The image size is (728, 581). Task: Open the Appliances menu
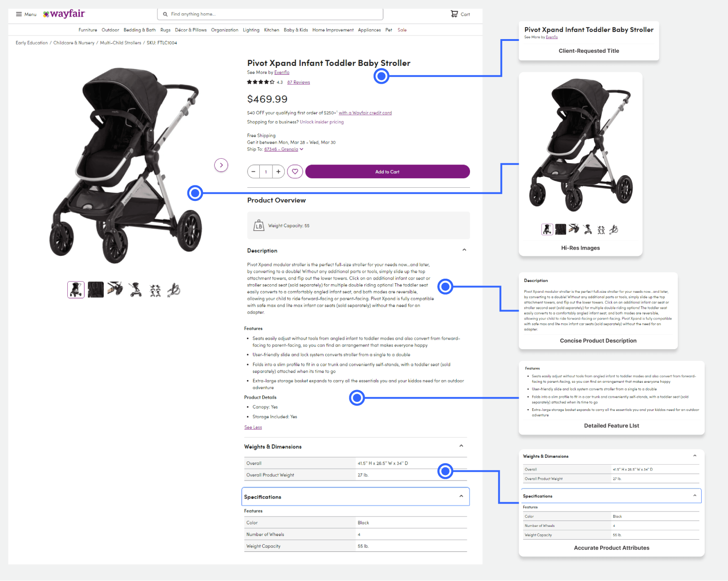coord(369,30)
